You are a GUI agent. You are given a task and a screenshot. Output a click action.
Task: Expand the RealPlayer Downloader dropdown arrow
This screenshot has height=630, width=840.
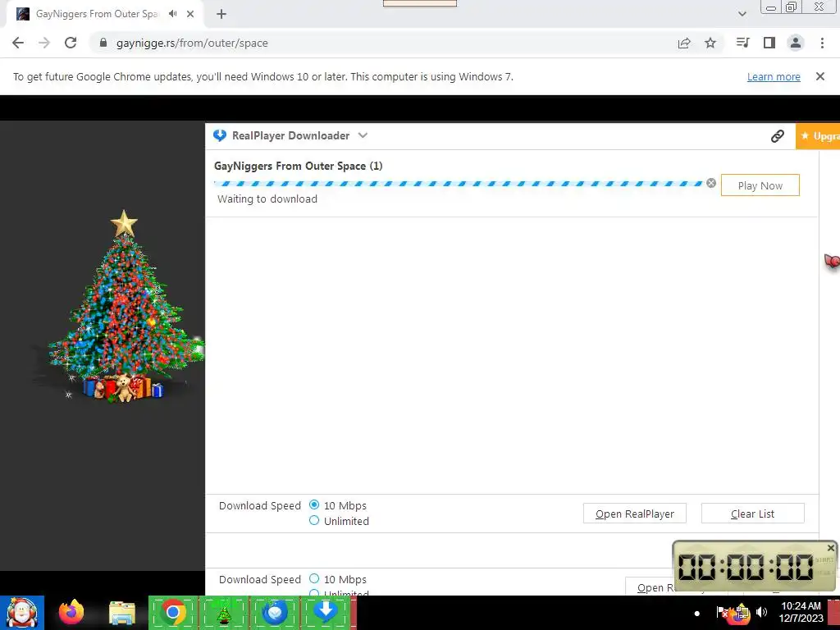point(363,135)
